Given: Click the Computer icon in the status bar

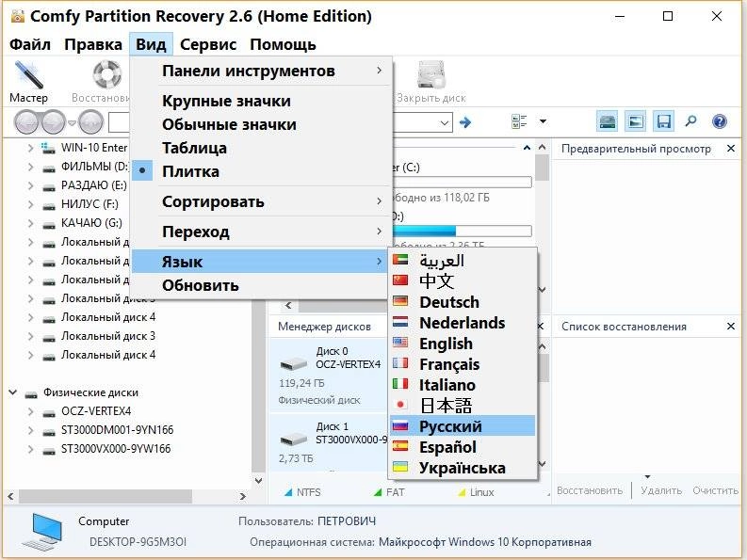Looking at the screenshot, I should [42, 533].
